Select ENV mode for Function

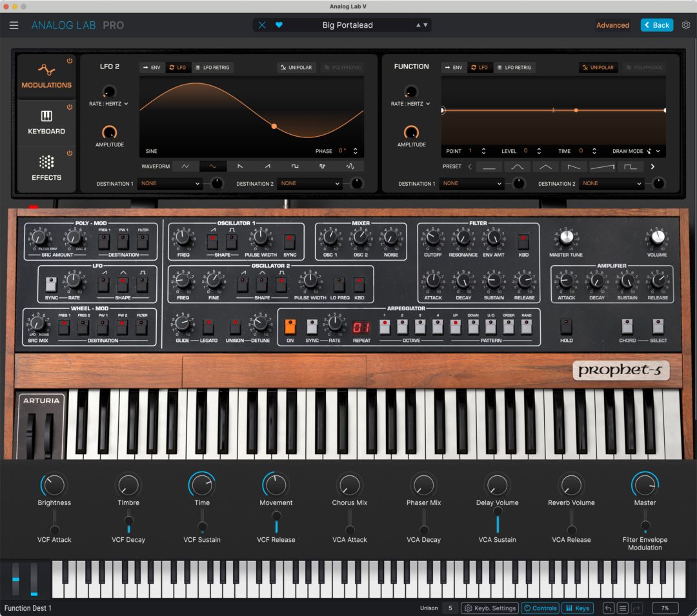pyautogui.click(x=454, y=68)
